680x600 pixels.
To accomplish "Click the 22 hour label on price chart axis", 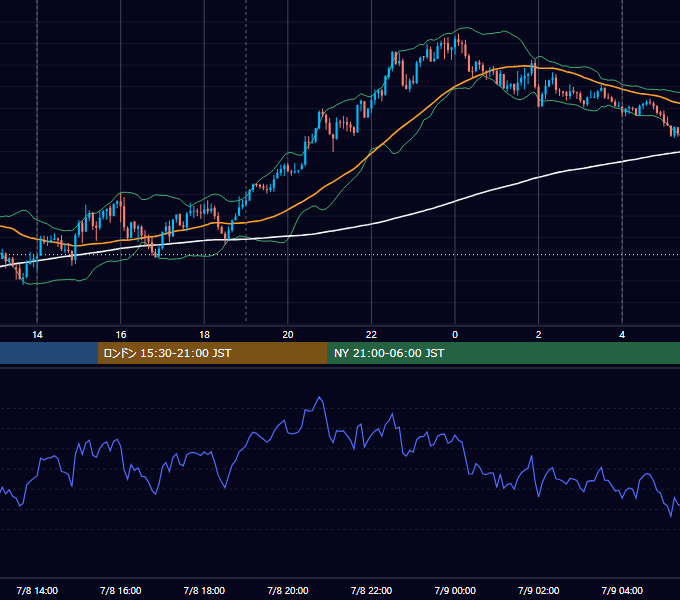I will (x=371, y=335).
